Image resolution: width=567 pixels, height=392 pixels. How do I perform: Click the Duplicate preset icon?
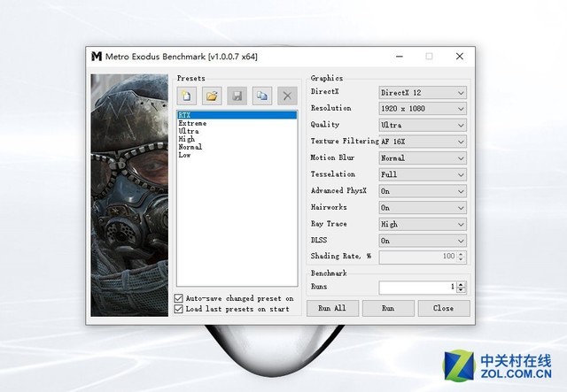click(262, 96)
